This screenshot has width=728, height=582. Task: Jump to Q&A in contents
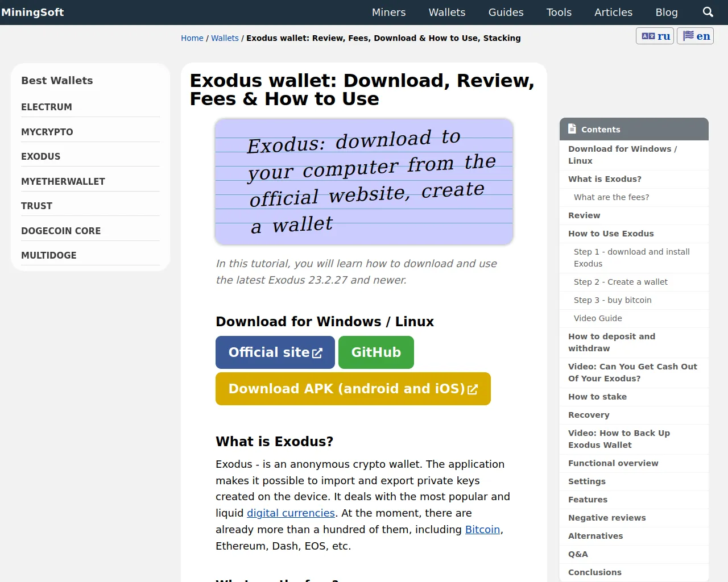click(x=634, y=554)
